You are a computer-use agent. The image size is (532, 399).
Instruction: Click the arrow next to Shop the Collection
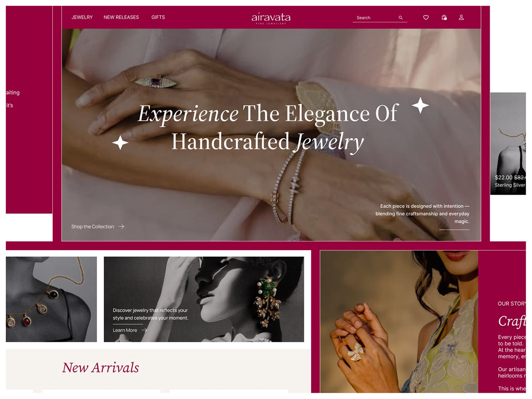click(x=121, y=227)
